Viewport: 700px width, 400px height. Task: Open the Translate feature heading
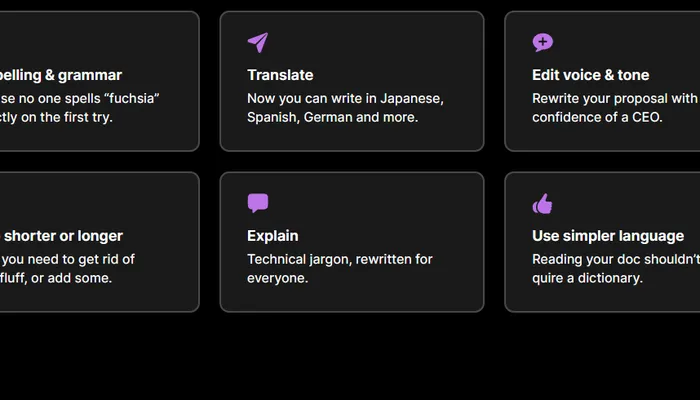click(280, 75)
